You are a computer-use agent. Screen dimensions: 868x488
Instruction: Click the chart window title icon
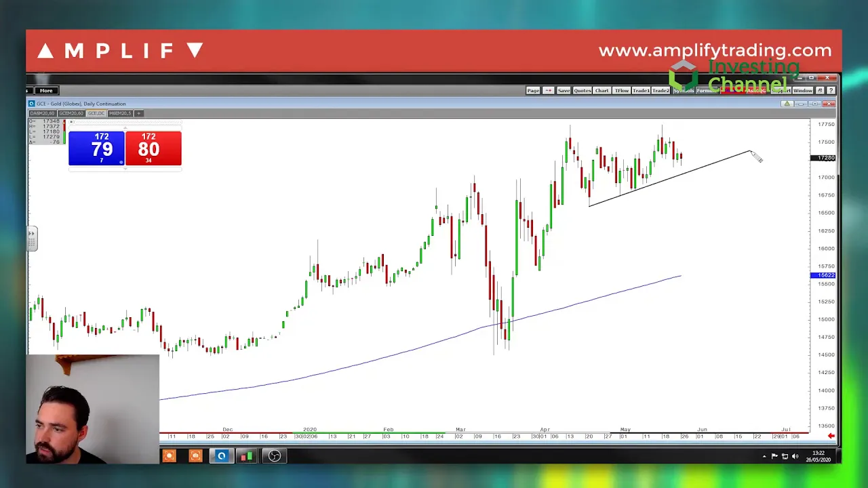click(31, 104)
